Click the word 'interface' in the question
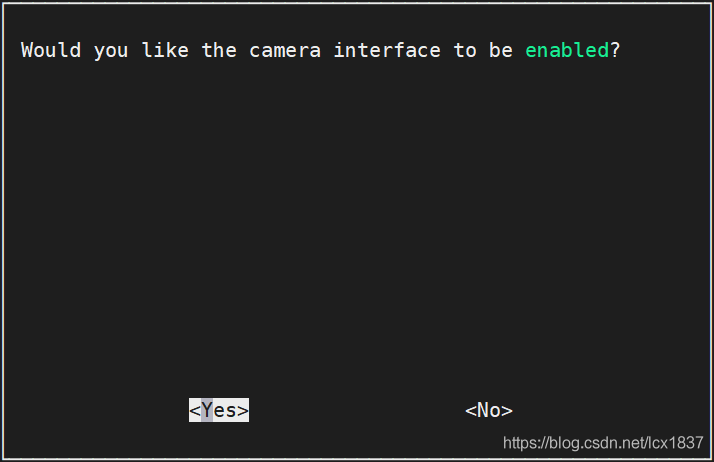The width and height of the screenshot is (714, 462). coord(387,50)
